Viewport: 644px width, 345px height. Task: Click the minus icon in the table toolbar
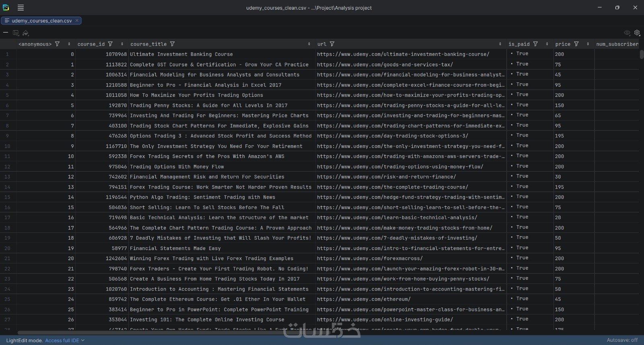pos(6,33)
